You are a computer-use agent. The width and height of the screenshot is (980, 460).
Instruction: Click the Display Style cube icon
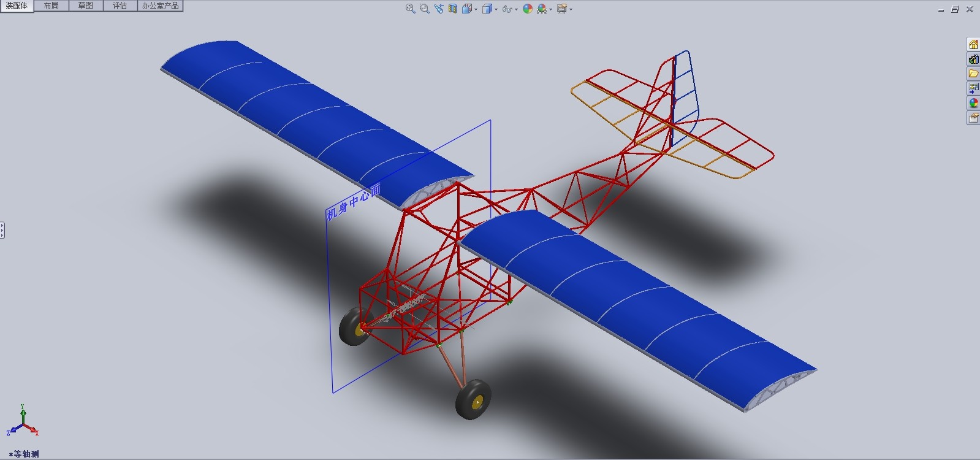(x=487, y=9)
